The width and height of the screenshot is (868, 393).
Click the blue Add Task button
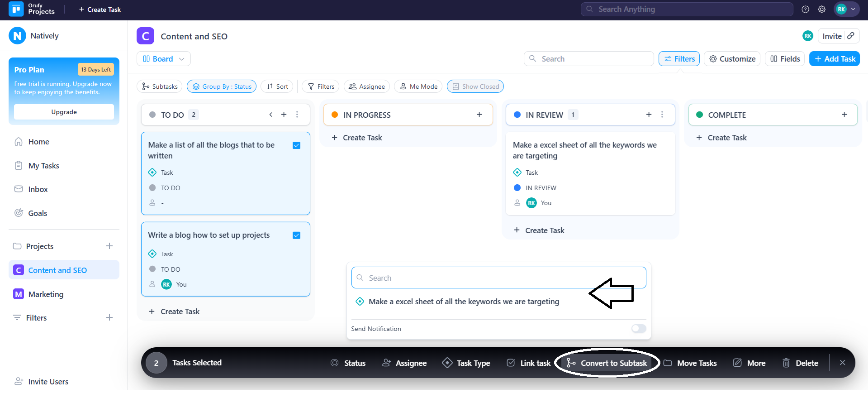click(834, 59)
